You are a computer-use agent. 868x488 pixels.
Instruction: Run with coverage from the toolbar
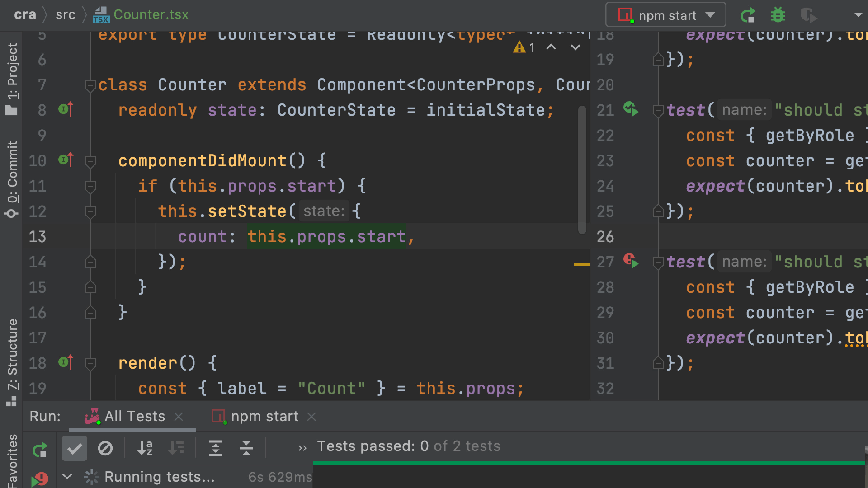(808, 15)
